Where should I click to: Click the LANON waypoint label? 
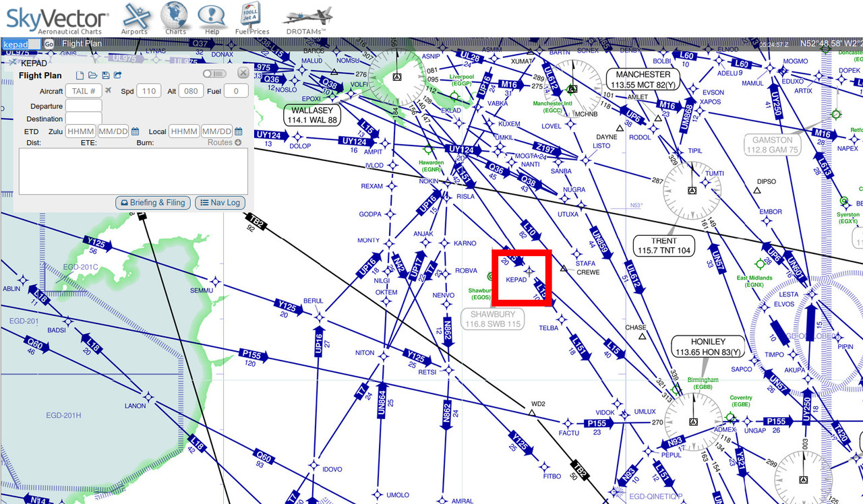point(135,406)
